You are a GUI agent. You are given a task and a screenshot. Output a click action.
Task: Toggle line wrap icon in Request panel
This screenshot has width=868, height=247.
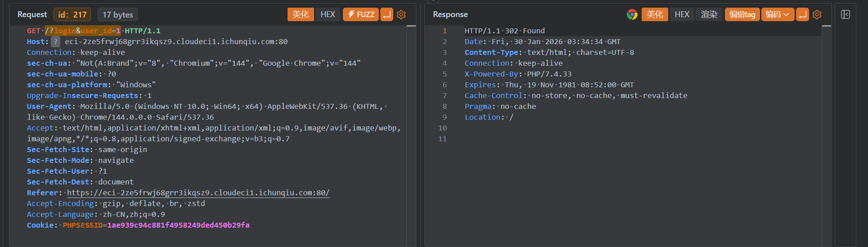pos(387,14)
